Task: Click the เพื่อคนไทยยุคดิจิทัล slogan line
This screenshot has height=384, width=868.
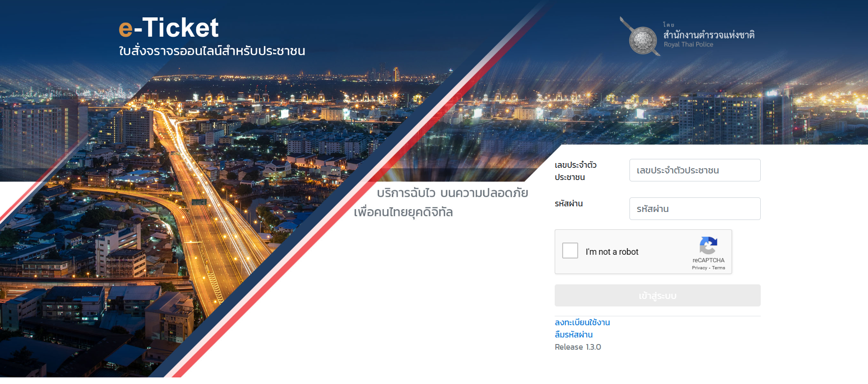Action: pyautogui.click(x=403, y=212)
